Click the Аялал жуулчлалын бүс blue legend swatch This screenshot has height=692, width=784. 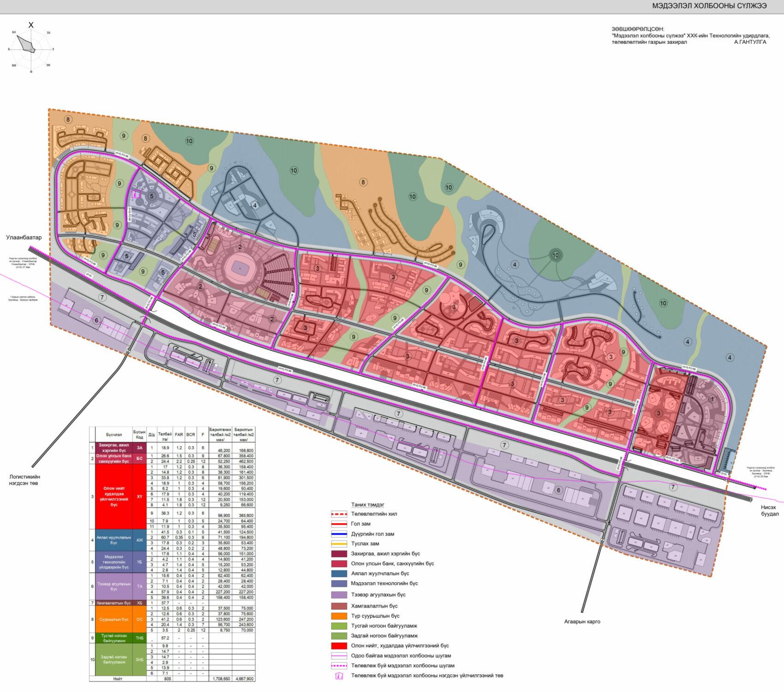(x=339, y=574)
